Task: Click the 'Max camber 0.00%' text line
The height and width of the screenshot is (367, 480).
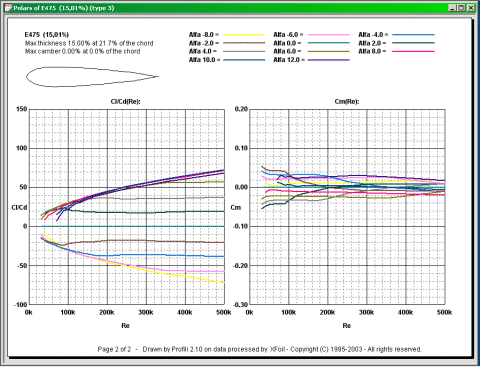Action: pyautogui.click(x=82, y=51)
